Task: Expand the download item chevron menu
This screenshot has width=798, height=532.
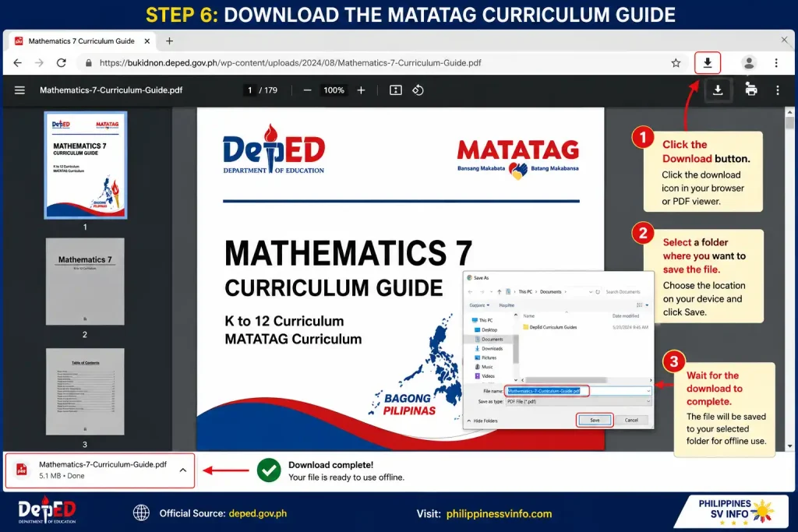Action: point(182,470)
